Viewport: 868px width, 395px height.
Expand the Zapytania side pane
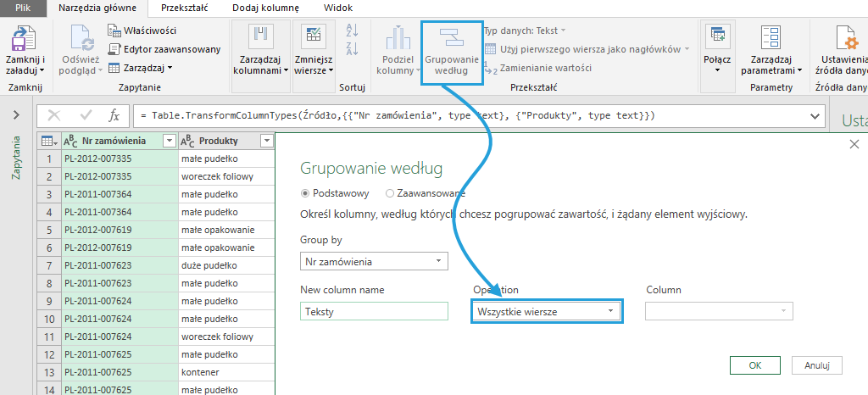pos(16,115)
